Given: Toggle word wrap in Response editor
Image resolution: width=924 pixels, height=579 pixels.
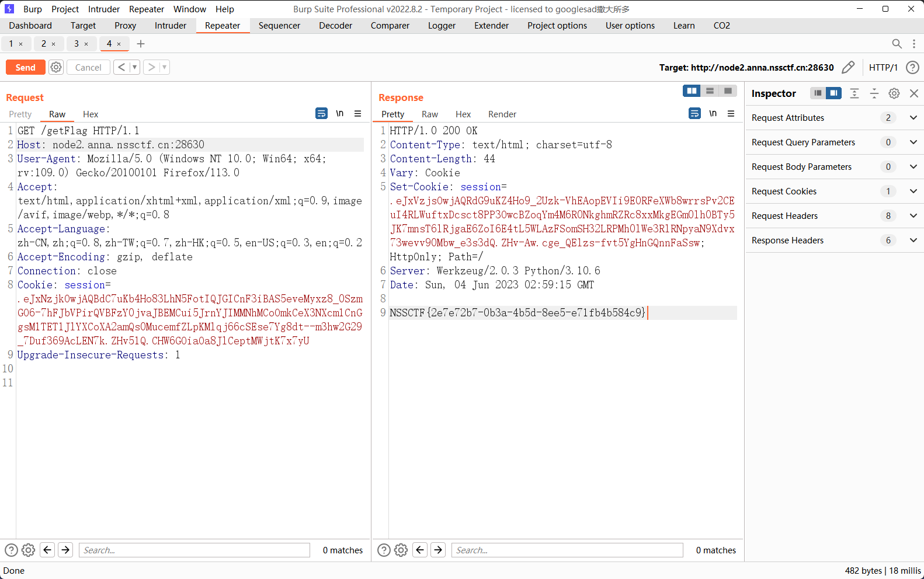Looking at the screenshot, I should [694, 113].
